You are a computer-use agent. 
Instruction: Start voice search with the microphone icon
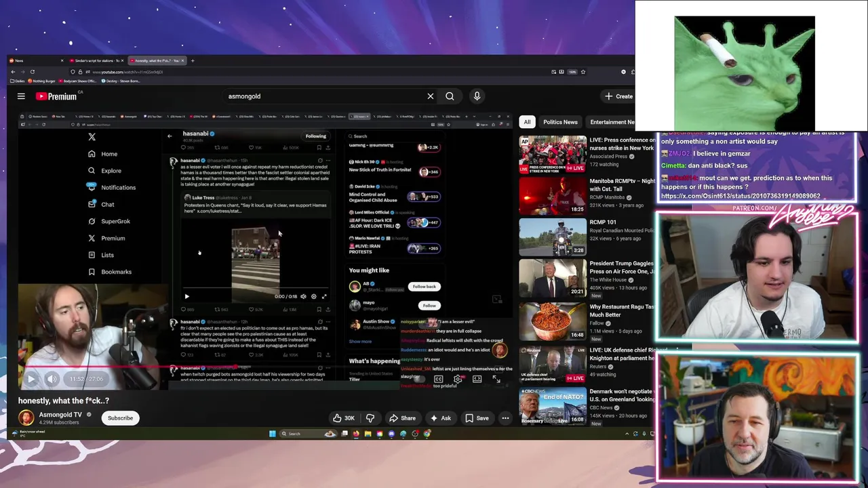point(477,96)
